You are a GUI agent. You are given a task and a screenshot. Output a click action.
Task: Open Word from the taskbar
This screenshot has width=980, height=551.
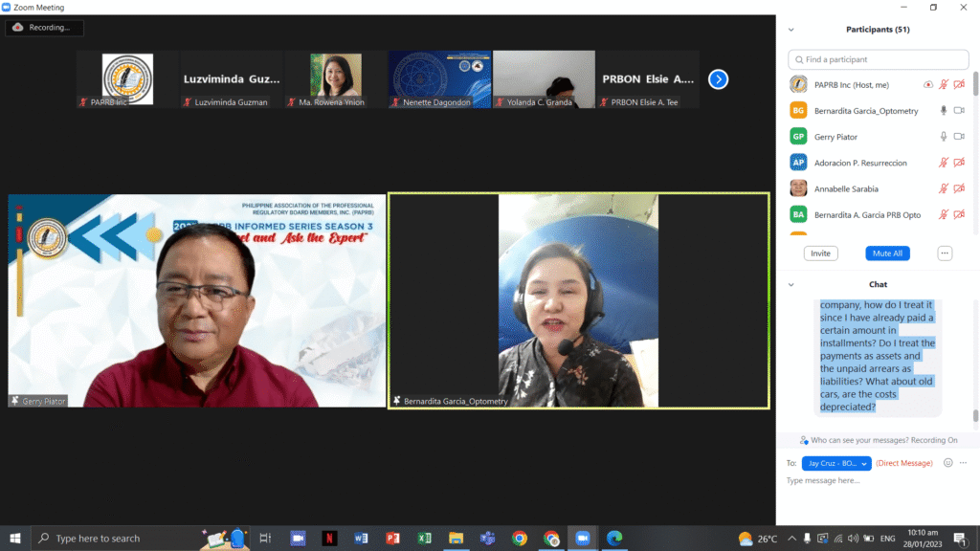point(361,538)
